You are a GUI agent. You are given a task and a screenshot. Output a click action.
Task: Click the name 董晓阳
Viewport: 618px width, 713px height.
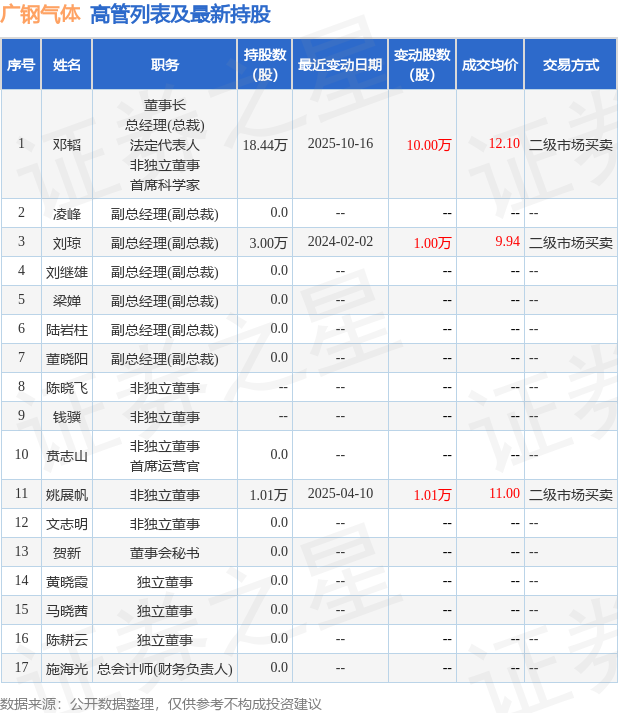pyautogui.click(x=66, y=359)
